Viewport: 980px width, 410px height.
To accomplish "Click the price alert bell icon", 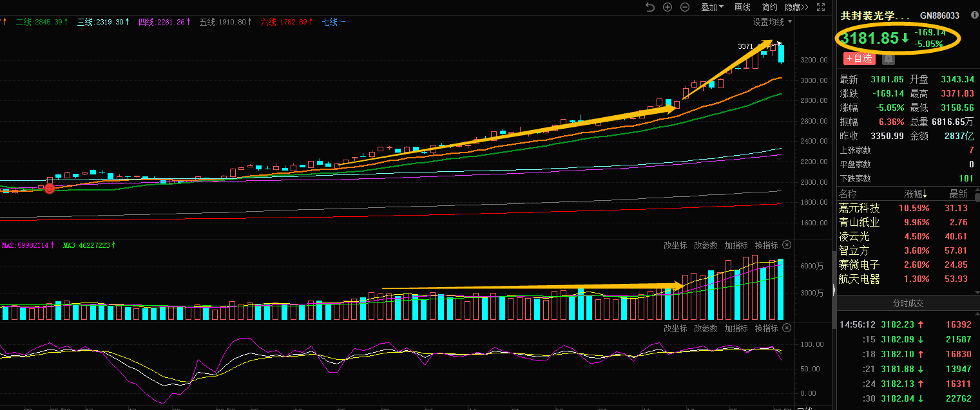I will point(889,59).
